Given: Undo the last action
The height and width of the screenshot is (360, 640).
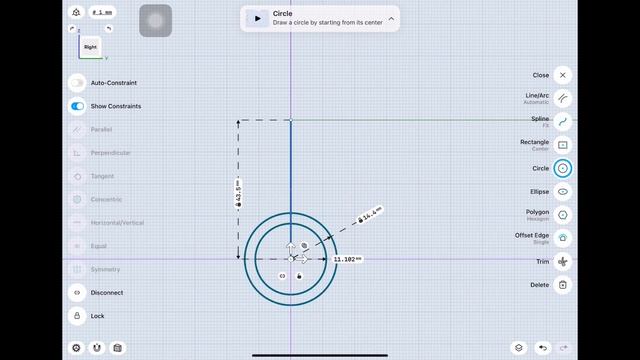Looking at the screenshot, I should pos(542,348).
